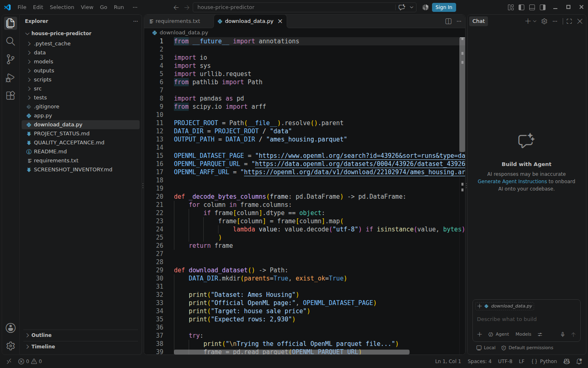Go back with the left arrow
The height and width of the screenshot is (368, 588).
[176, 7]
